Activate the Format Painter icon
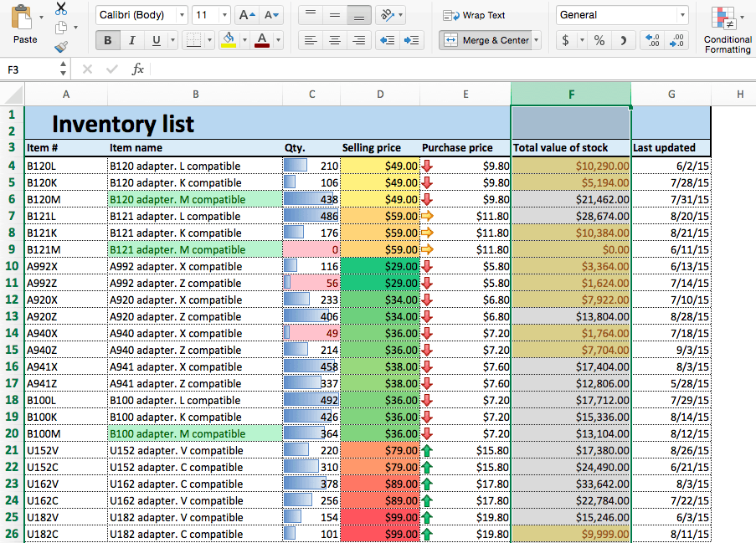Image resolution: width=756 pixels, height=543 pixels. click(x=60, y=45)
